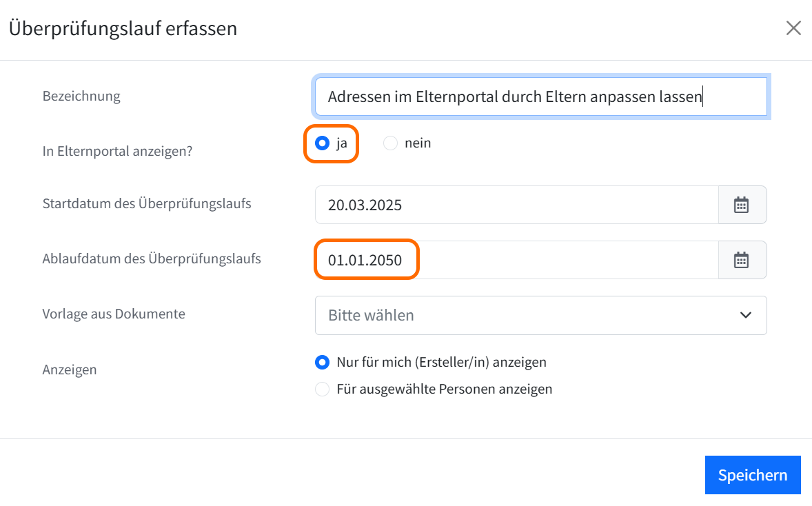This screenshot has width=812, height=506.
Task: Click the "Startdatum des Überprüfungslaufs" label
Action: [x=147, y=203]
